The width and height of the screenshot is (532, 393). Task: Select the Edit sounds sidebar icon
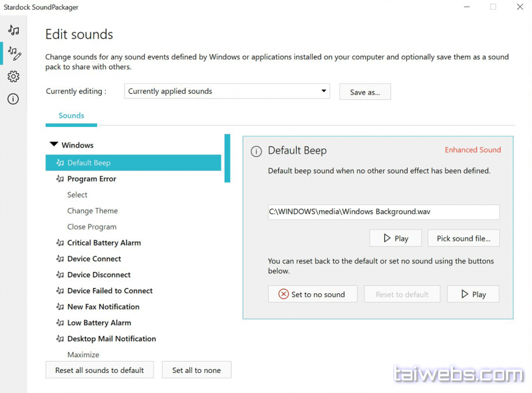13,53
